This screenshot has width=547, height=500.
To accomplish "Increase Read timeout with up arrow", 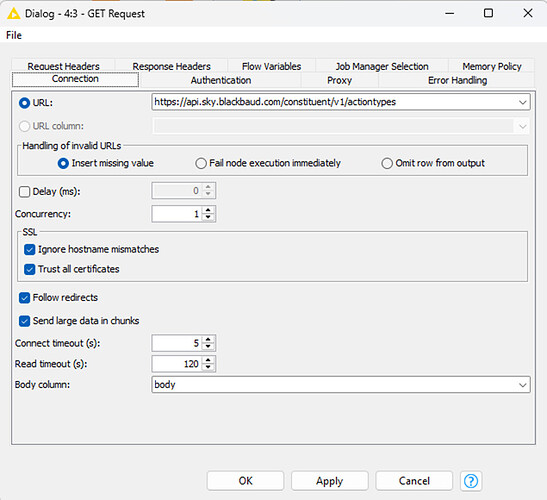I will coord(208,360).
